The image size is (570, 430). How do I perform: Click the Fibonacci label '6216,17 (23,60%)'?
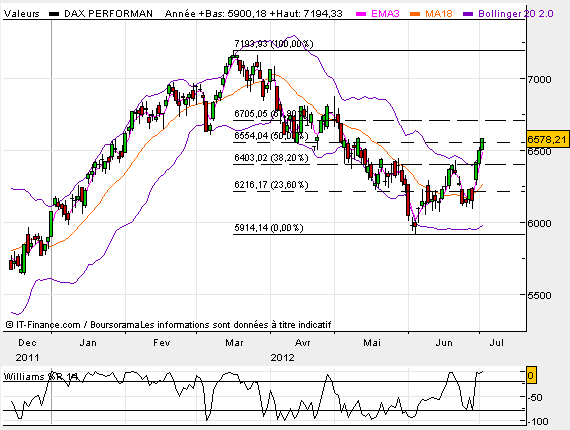point(271,185)
